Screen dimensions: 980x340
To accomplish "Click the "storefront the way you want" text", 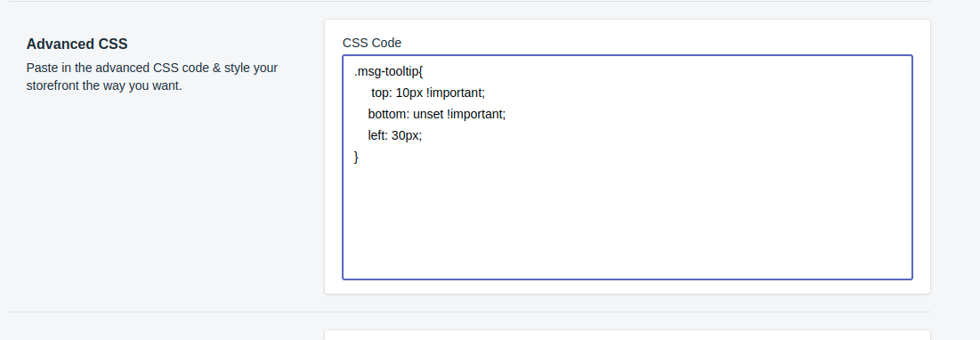I will coord(104,85).
